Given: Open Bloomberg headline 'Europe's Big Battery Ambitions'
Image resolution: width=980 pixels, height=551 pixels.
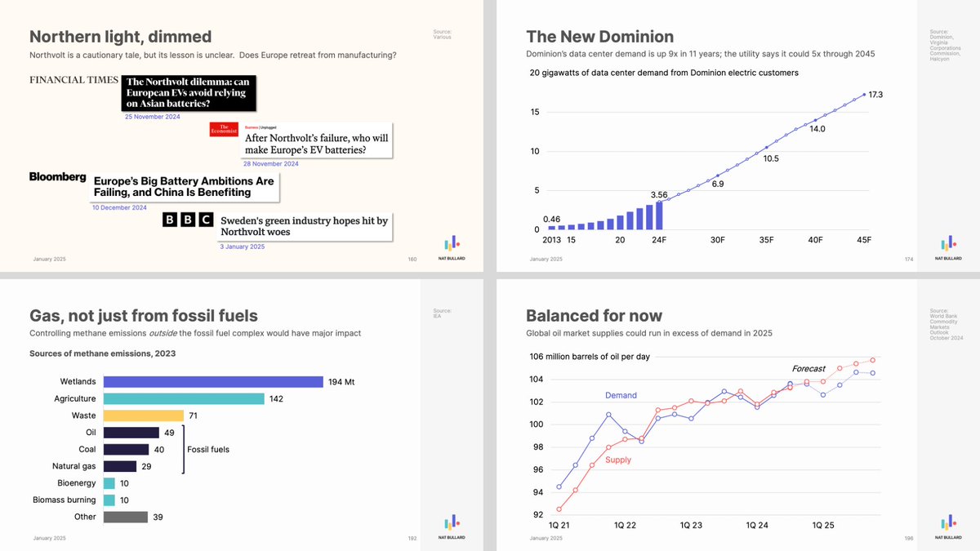Looking at the screenshot, I should pyautogui.click(x=184, y=186).
